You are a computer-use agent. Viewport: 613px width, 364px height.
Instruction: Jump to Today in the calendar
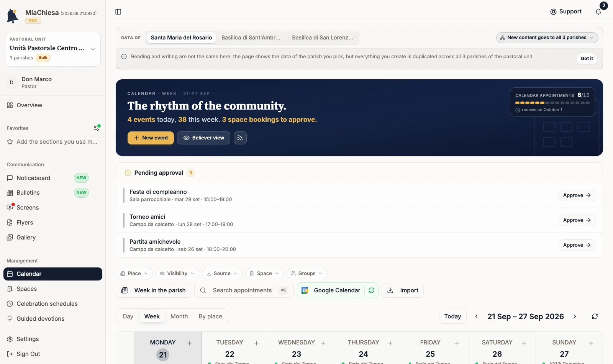[452, 316]
